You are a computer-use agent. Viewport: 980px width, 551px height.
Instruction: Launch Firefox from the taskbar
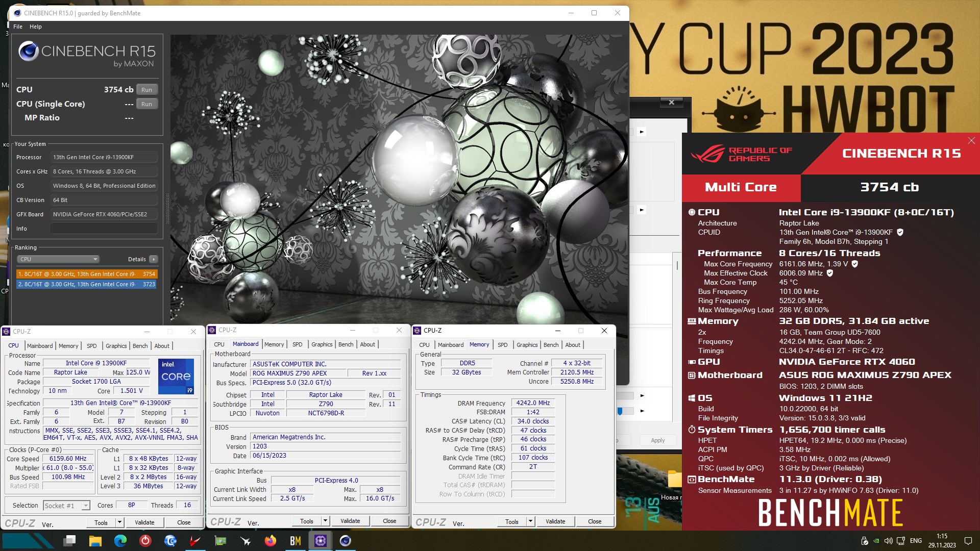[x=271, y=541]
